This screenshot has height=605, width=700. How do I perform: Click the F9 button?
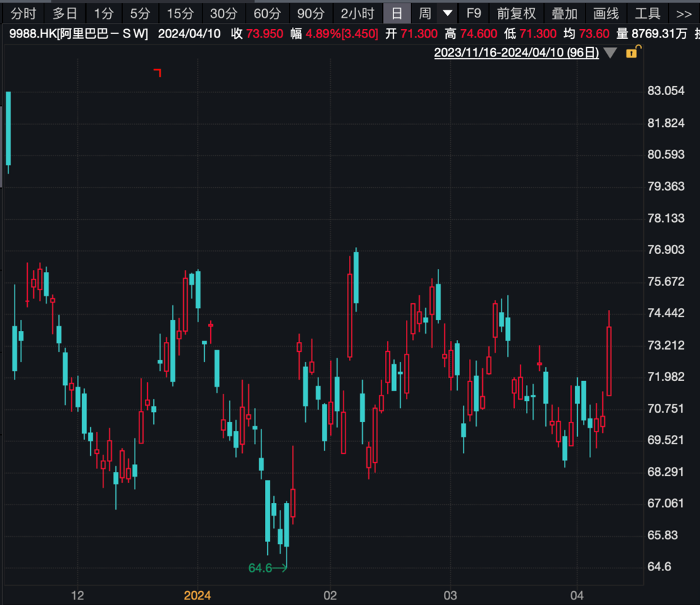click(x=474, y=13)
